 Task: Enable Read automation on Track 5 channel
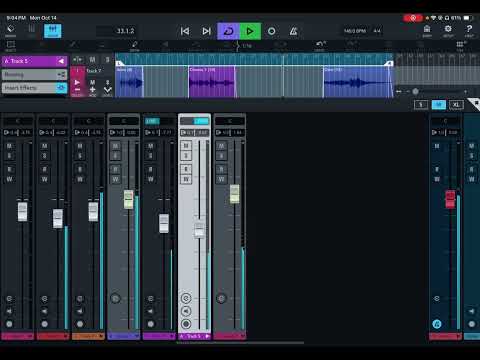(186, 169)
